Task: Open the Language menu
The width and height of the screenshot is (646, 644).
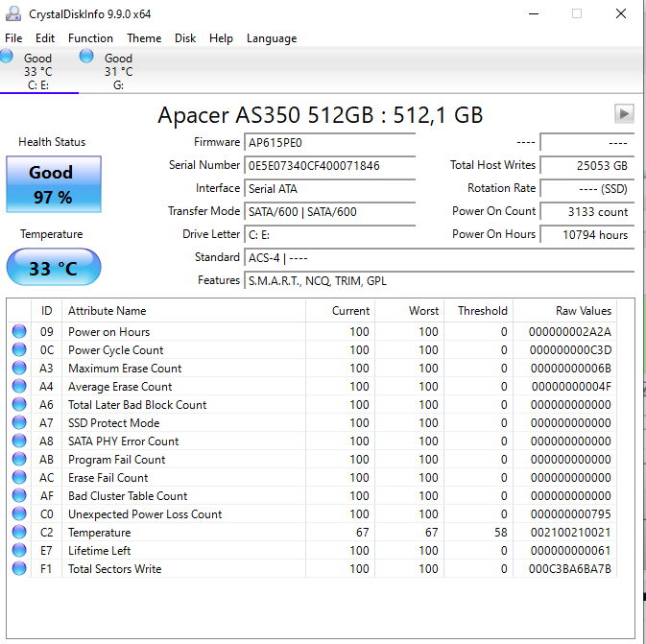Action: point(272,38)
